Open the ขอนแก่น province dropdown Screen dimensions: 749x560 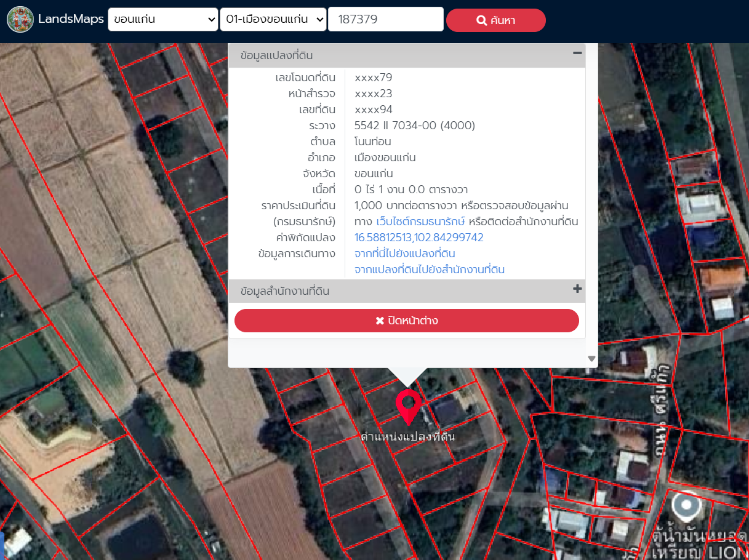(x=162, y=20)
